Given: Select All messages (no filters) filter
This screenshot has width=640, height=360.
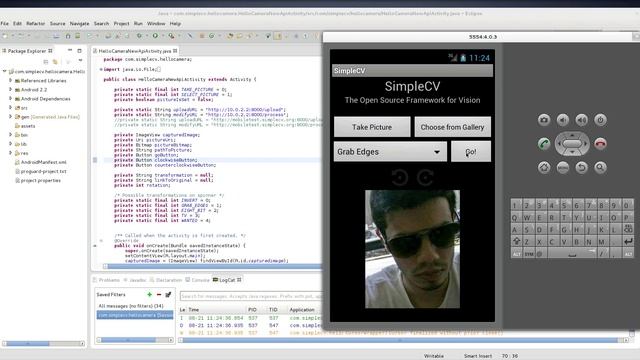Looking at the screenshot, I should tap(131, 306).
